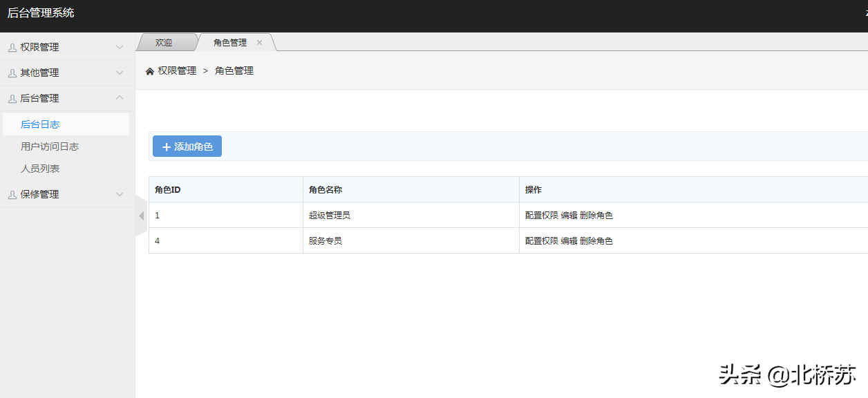
Task: Click 配置权限 for 超级管理员
Action: 541,216
